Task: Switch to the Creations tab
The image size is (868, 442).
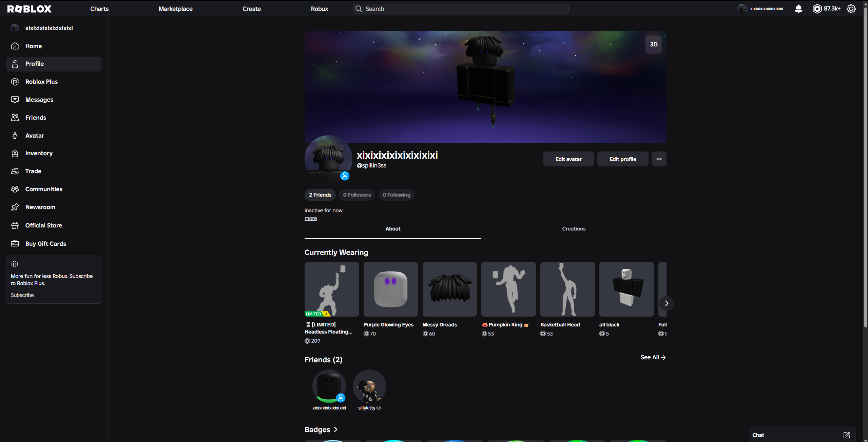Action: pyautogui.click(x=574, y=229)
